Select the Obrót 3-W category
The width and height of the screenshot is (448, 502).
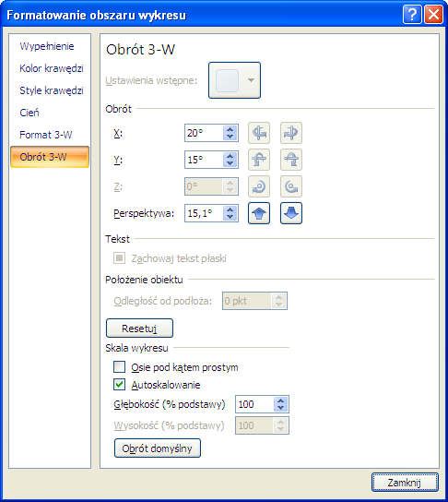(50, 157)
